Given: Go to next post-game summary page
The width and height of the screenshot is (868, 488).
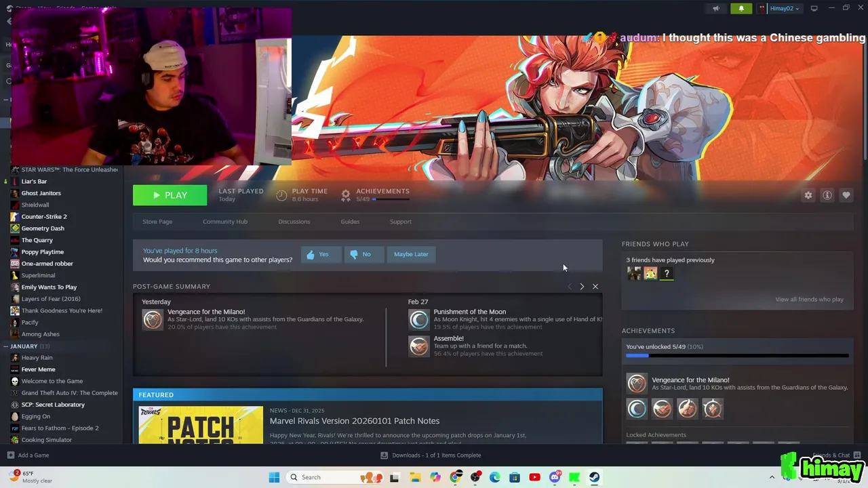Looking at the screenshot, I should pyautogui.click(x=582, y=287).
